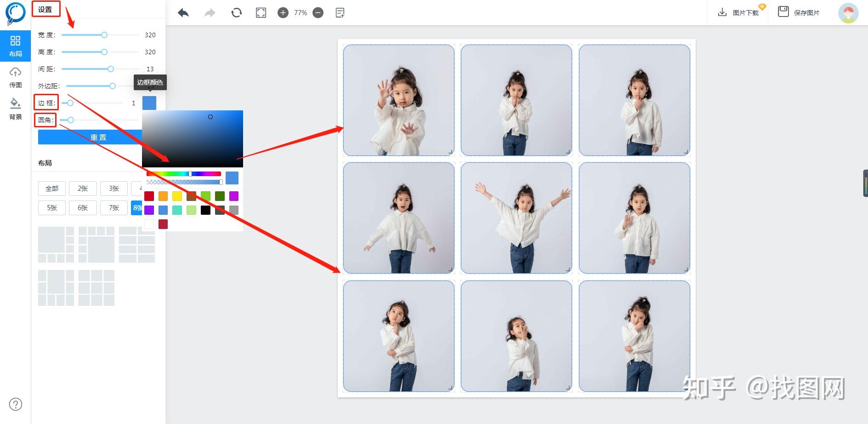The image size is (868, 424).
Task: Click the saturation color picker area
Action: (x=193, y=139)
